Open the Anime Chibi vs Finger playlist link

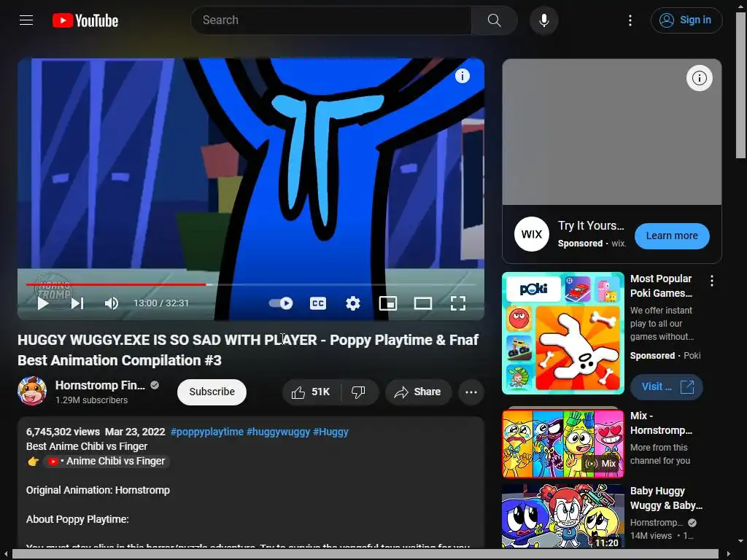[x=107, y=461]
